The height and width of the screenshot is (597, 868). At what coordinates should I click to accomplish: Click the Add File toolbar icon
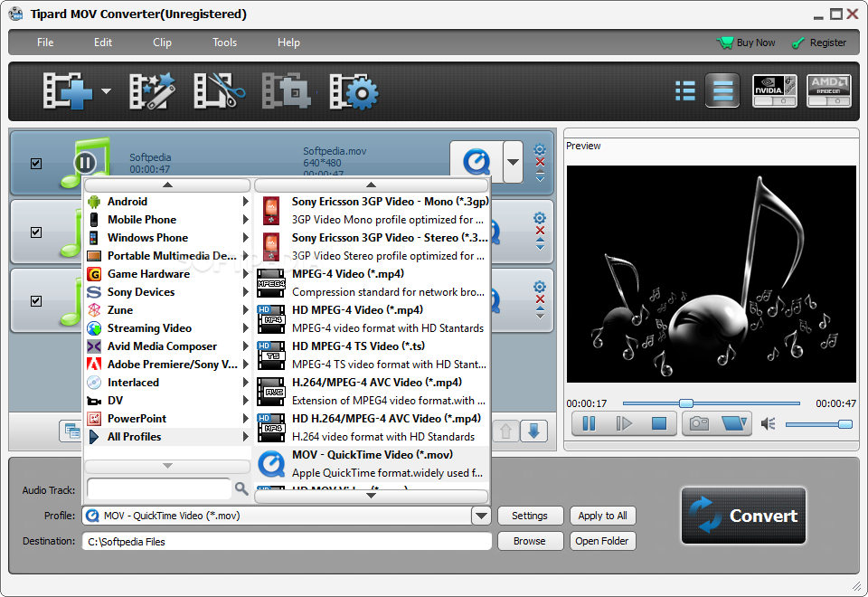tap(68, 90)
